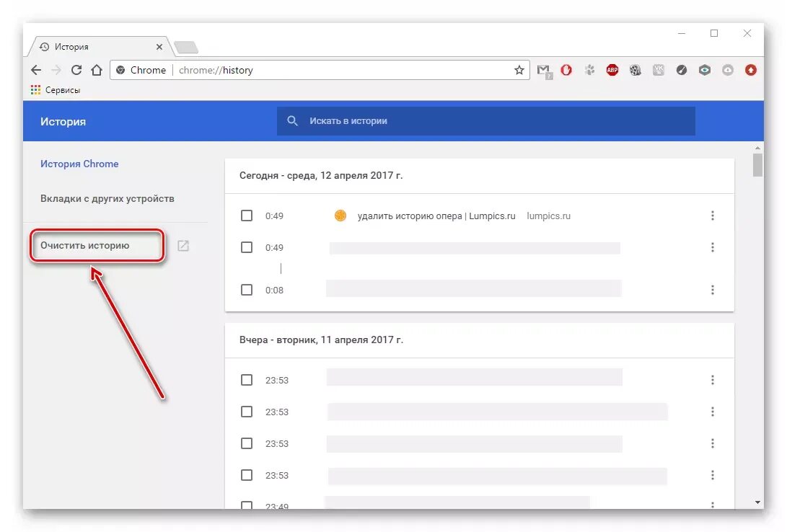Click the film reel extension icon
Image resolution: width=787 pixels, height=532 pixels.
(x=636, y=70)
